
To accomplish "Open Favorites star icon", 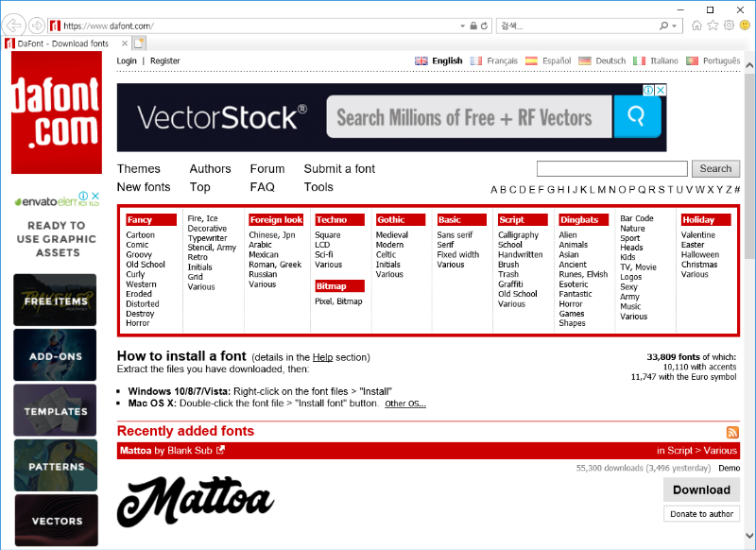I will pos(713,26).
